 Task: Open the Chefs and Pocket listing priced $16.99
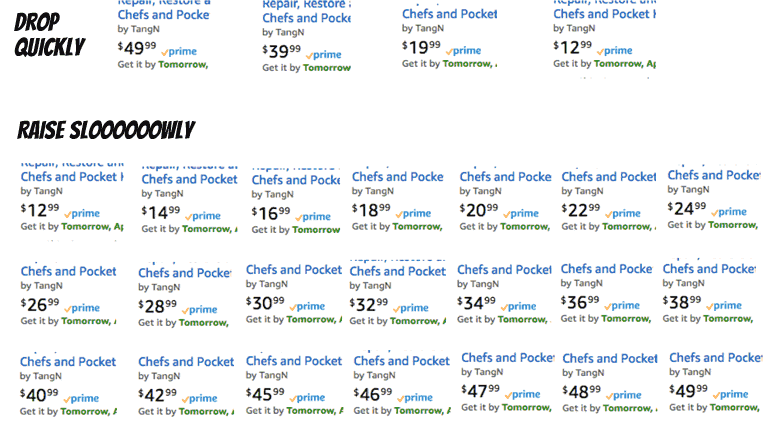(x=296, y=180)
